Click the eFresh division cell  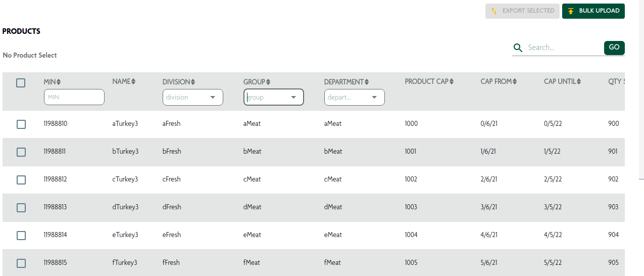(x=171, y=235)
